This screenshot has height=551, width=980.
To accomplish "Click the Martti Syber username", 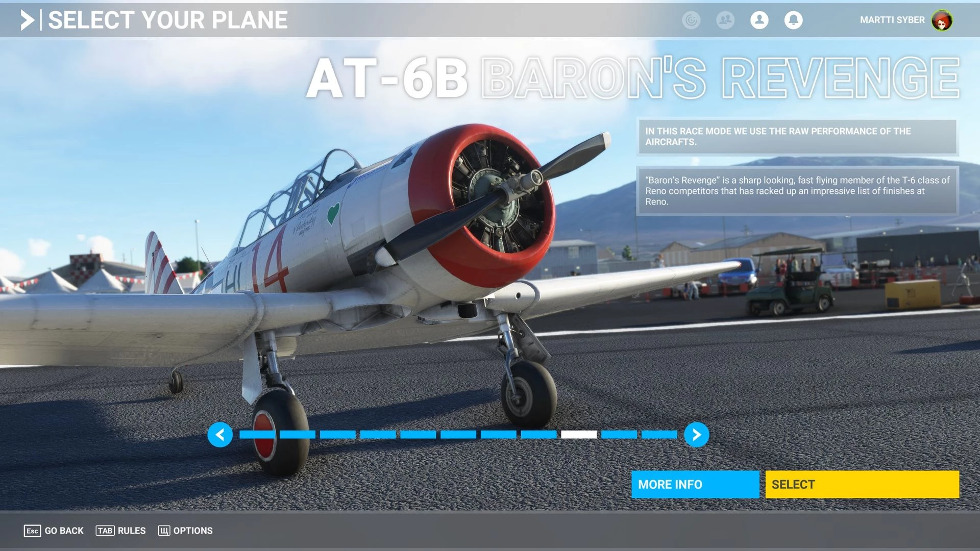I will coord(892,20).
